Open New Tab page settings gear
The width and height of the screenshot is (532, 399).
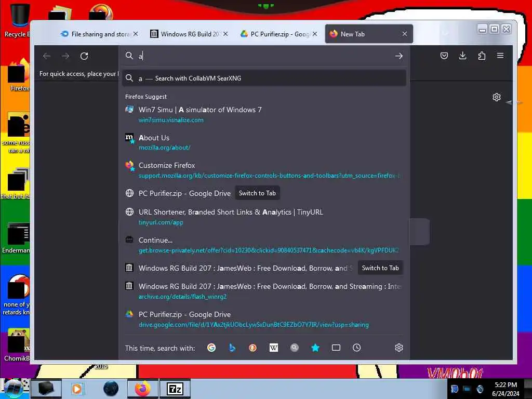(x=496, y=97)
